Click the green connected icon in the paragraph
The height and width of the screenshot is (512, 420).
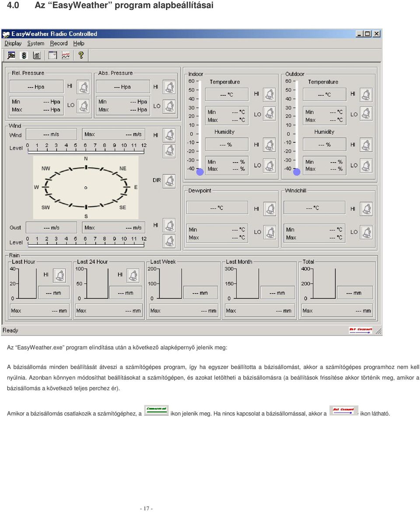point(156,410)
